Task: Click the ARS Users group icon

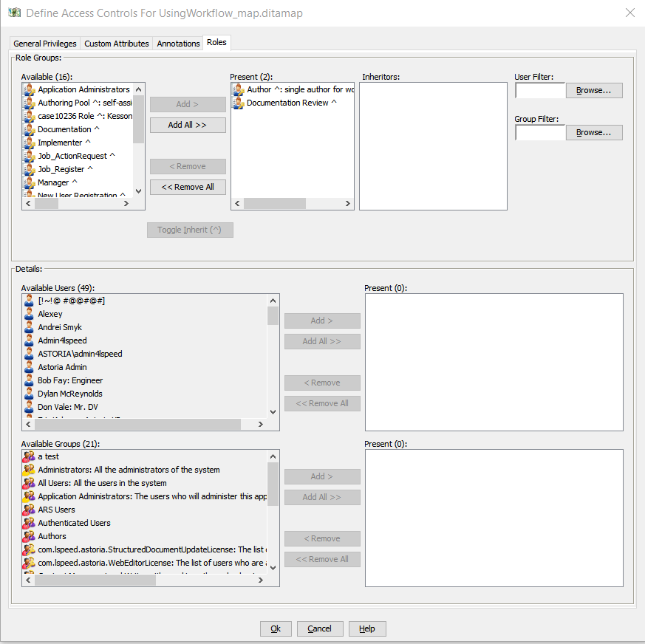Action: coord(30,510)
